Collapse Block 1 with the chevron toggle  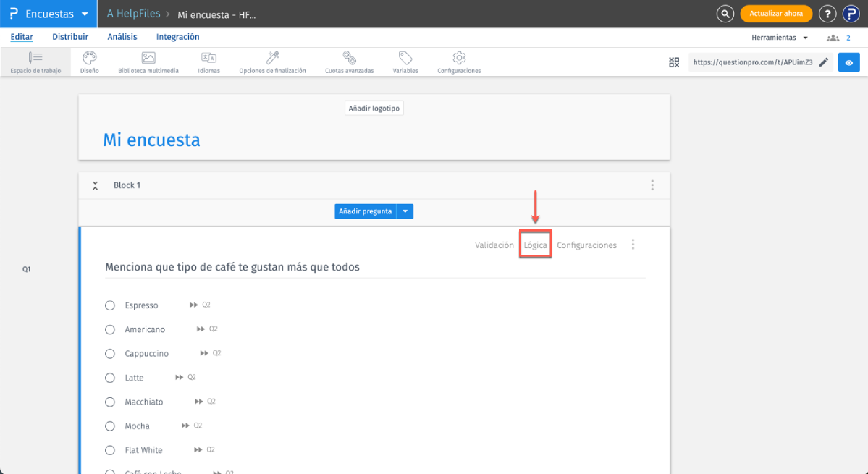(x=96, y=185)
